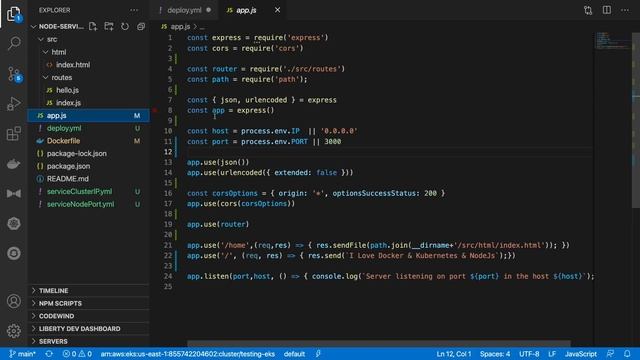Click the feedback icon in status bar
The image size is (640, 360).
(x=610, y=354)
